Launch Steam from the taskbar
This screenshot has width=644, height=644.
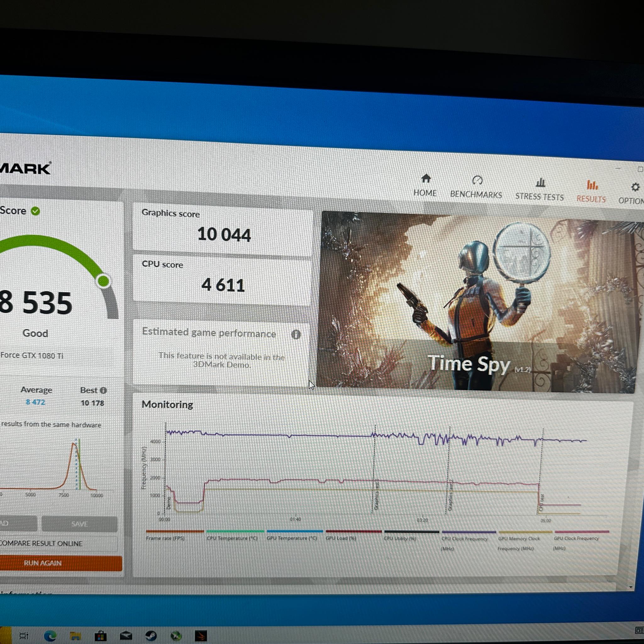pos(151,636)
